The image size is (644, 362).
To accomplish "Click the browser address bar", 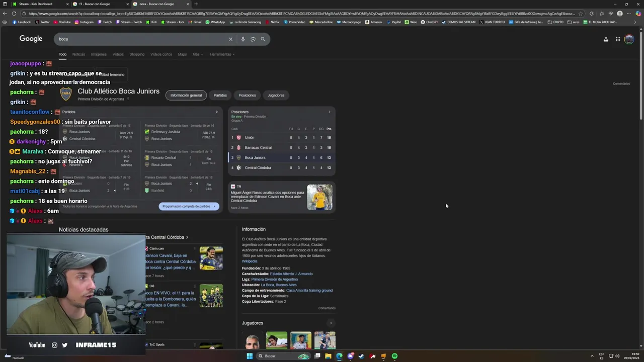I will coord(301,14).
